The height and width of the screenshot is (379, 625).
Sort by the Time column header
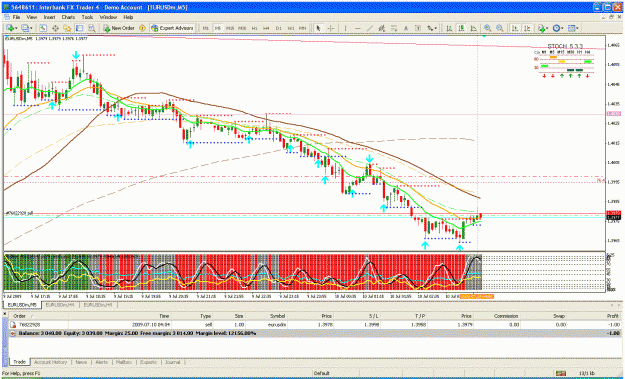coord(120,316)
